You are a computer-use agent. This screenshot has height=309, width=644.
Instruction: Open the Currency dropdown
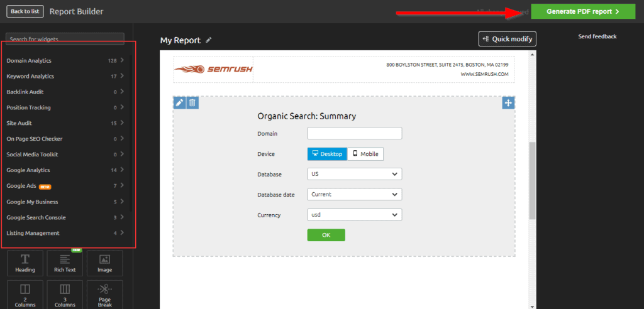tap(354, 215)
